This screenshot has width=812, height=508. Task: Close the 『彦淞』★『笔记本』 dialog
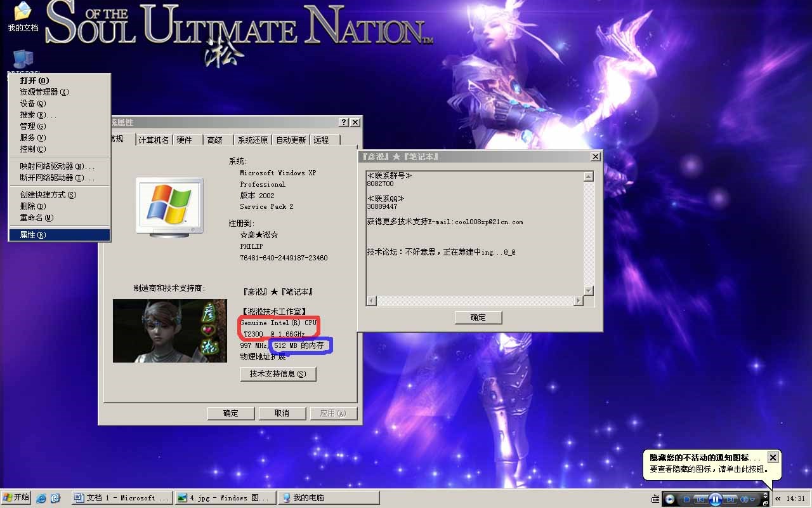(595, 156)
